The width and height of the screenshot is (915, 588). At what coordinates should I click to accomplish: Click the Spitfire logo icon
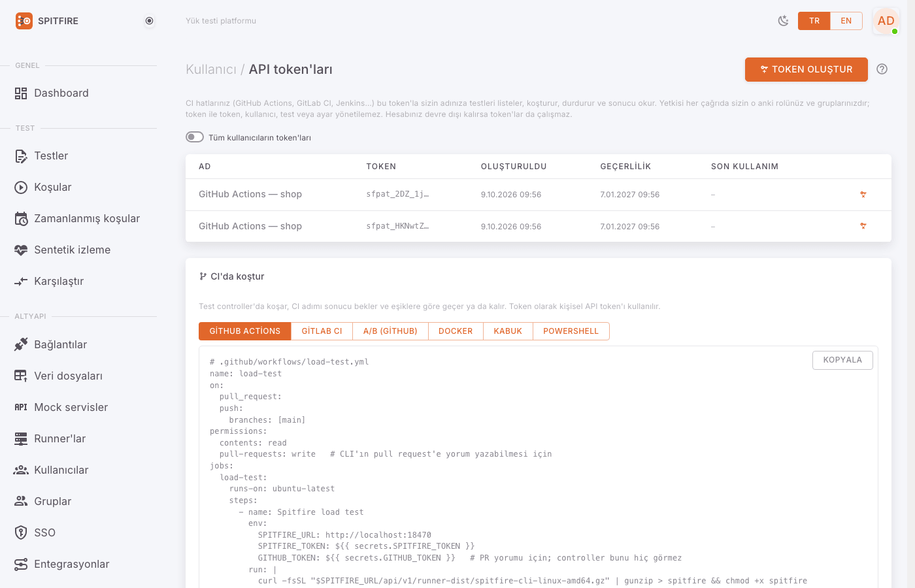click(24, 21)
